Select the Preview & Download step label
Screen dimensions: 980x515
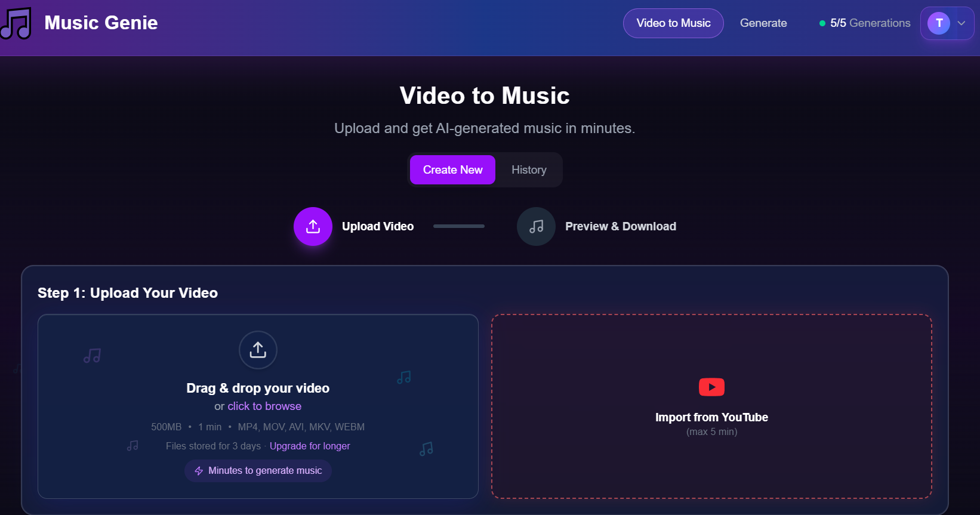[x=621, y=226]
